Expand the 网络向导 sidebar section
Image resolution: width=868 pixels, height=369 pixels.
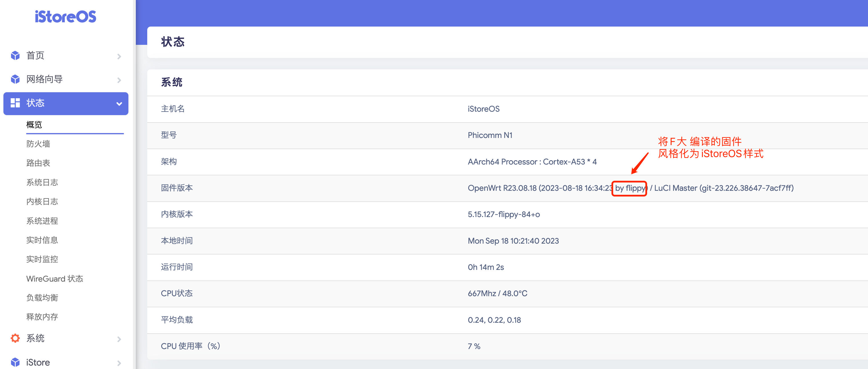(119, 80)
